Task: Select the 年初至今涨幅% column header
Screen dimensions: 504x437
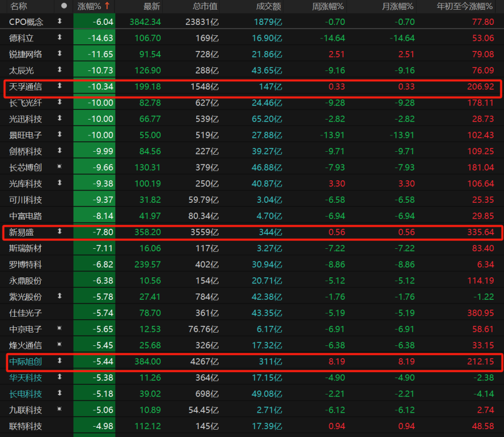Action: pyautogui.click(x=465, y=6)
